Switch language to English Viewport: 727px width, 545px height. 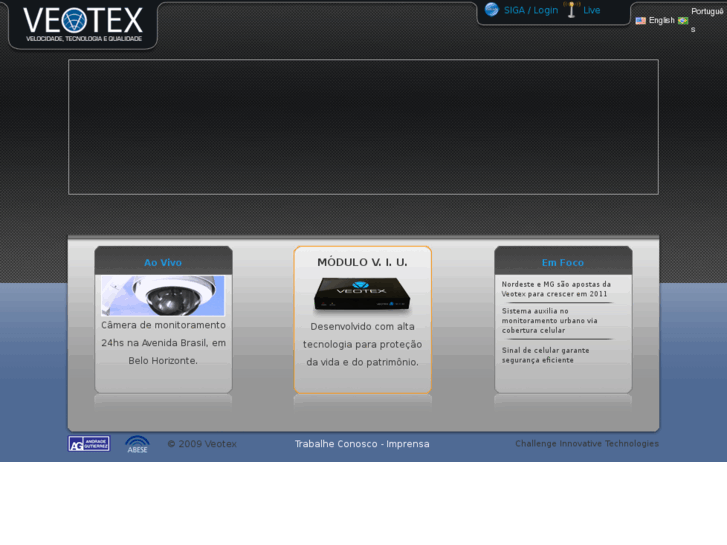coord(662,20)
